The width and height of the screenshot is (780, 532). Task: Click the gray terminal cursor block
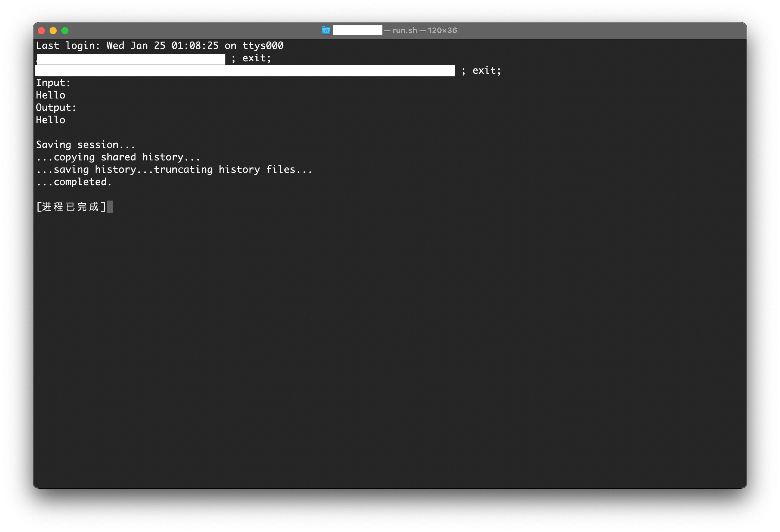coord(110,207)
